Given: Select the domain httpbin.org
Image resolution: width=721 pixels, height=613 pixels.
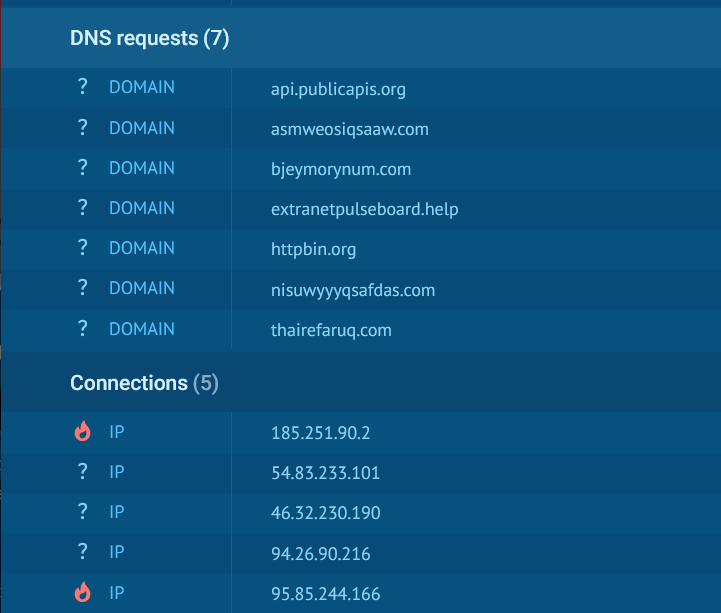Looking at the screenshot, I should click(x=313, y=249).
